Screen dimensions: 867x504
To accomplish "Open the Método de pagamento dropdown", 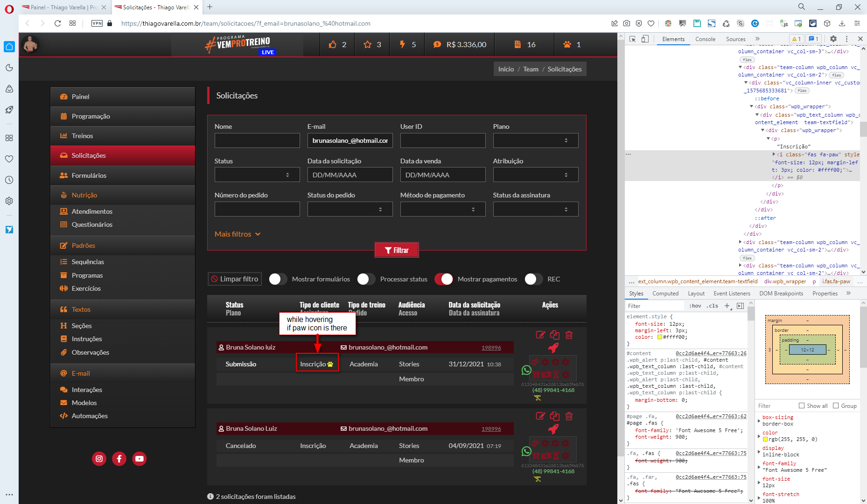I will point(443,209).
